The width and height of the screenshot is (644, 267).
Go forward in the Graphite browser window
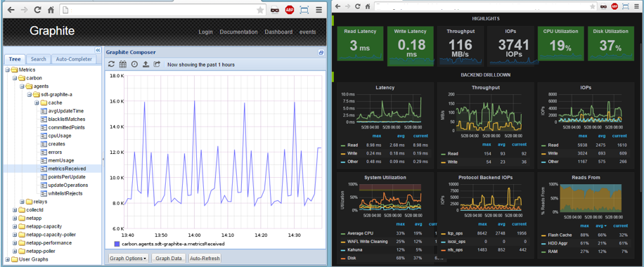tap(24, 11)
